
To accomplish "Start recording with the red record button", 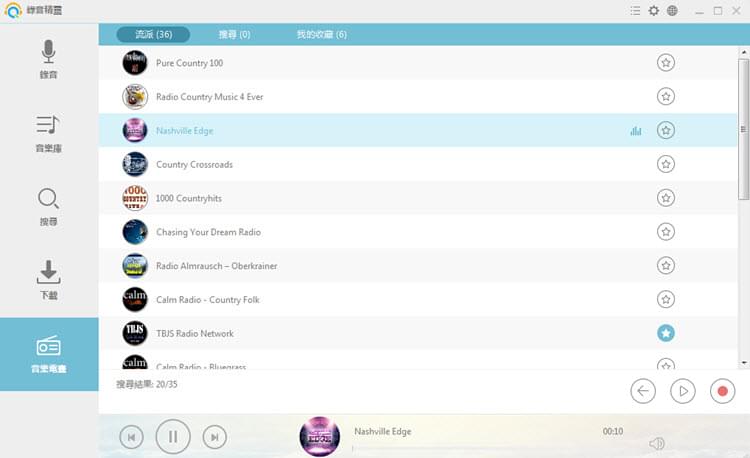I will coord(722,391).
